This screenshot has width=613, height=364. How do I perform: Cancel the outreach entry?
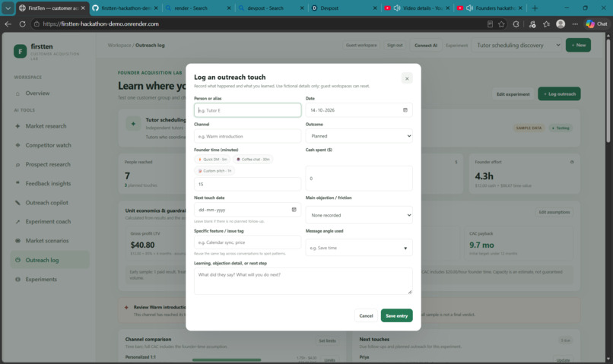[366, 315]
